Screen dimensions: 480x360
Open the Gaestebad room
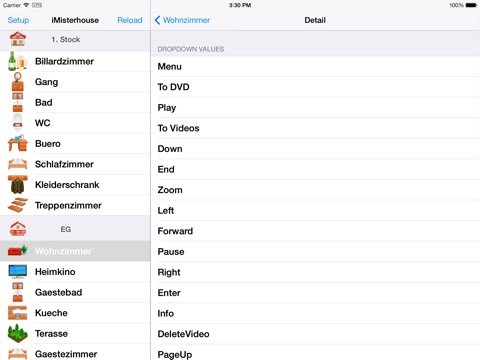(75, 292)
